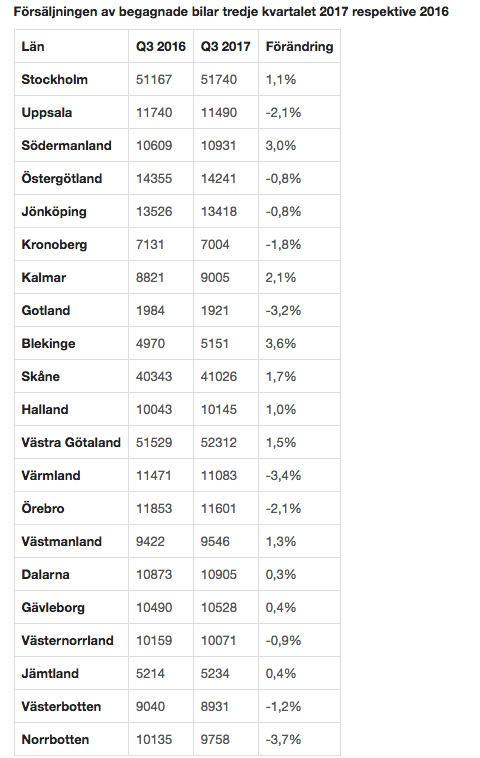
Task: Click Västra Götaland's value 52312
Action: pos(218,442)
